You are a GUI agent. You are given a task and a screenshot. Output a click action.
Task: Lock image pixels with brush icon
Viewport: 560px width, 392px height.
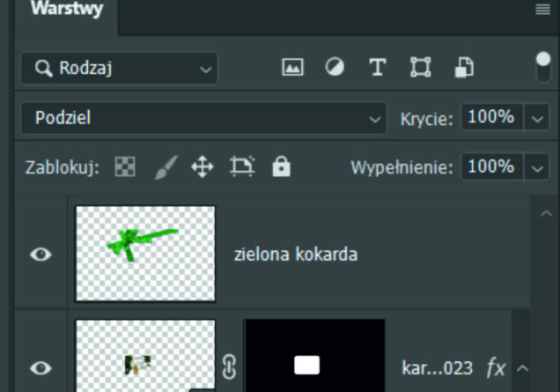tap(166, 166)
